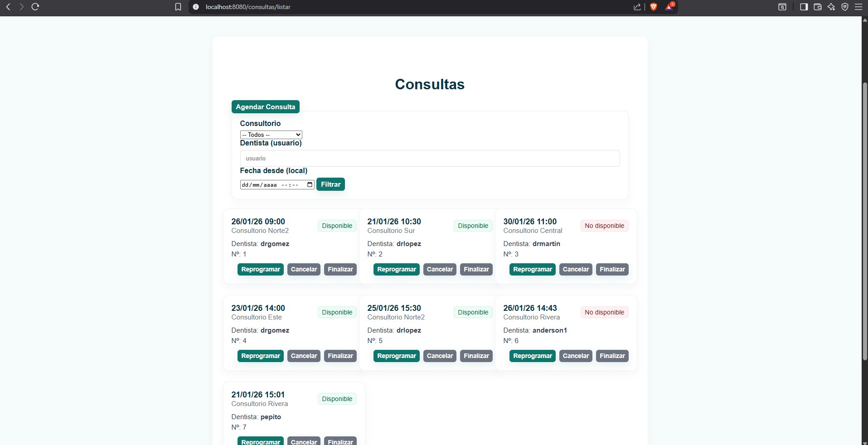Reprogramar the drmartin appointment
Screen dimensions: 868x445
(532, 269)
